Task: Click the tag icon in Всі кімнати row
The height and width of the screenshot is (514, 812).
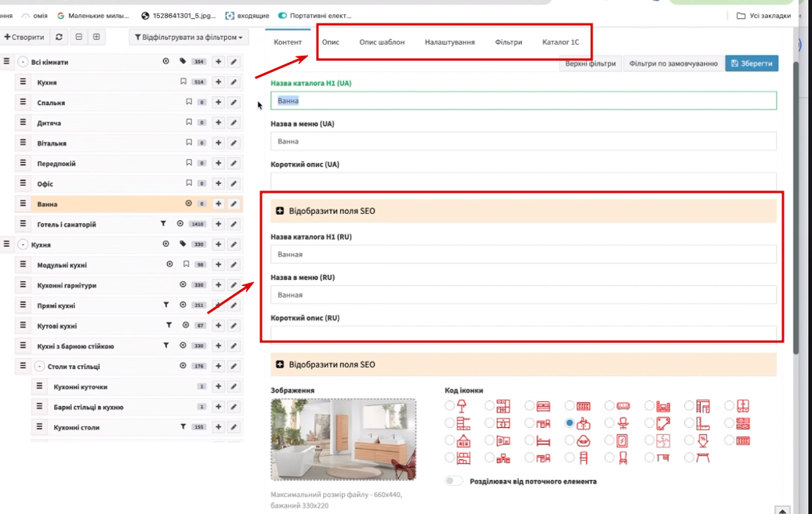Action: coord(183,62)
